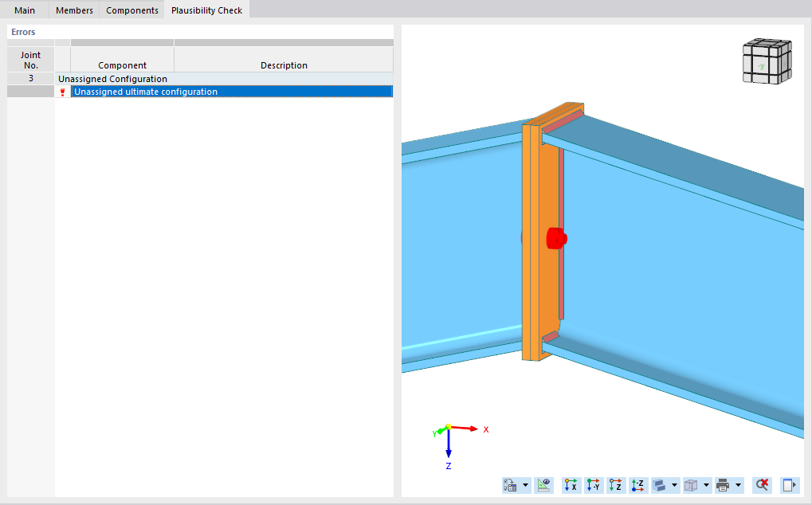Click the solid display mode icon
Viewport: 812px width, 505px height.
659,485
